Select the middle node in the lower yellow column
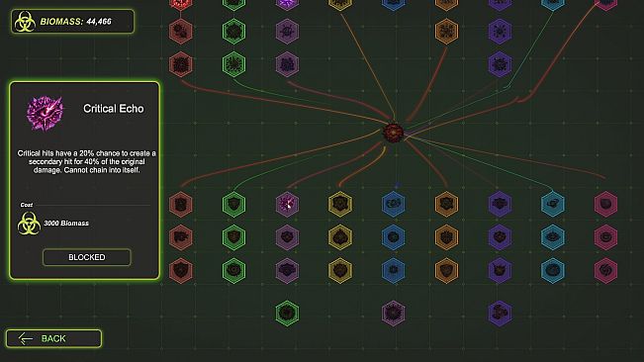Viewport: 644px width, 362px height. coord(340,237)
